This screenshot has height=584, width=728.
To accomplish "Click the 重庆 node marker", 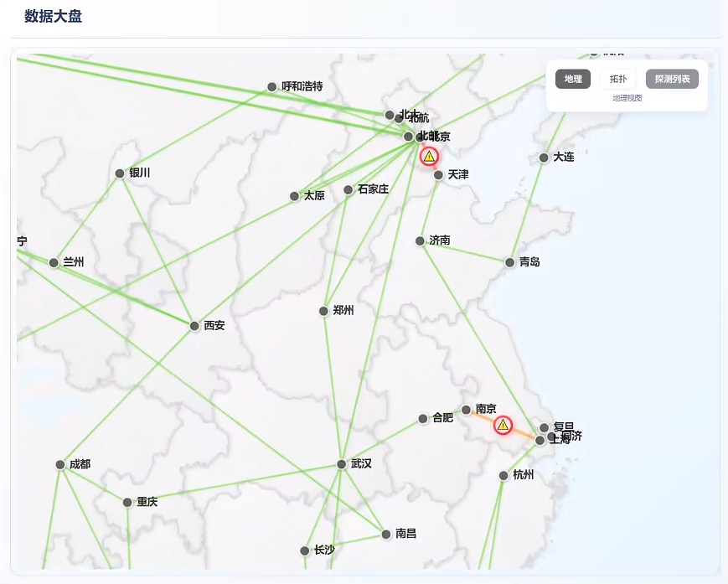I will [x=127, y=501].
